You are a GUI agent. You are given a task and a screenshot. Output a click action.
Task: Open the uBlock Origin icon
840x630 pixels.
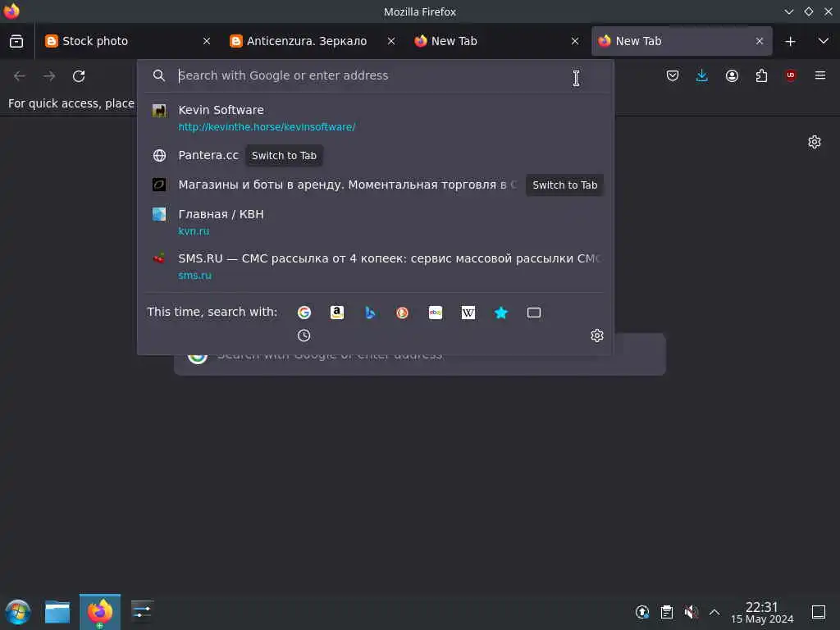(791, 75)
